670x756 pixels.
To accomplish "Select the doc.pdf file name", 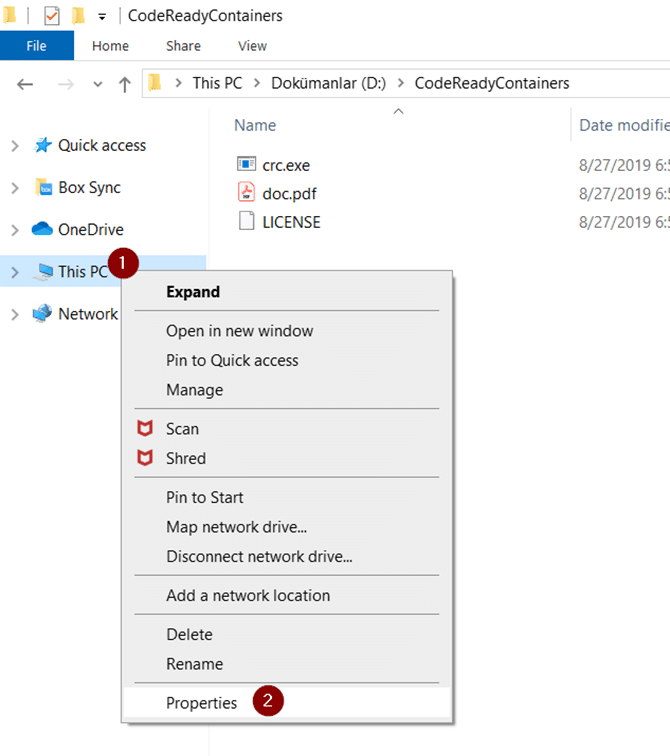I will (x=289, y=194).
